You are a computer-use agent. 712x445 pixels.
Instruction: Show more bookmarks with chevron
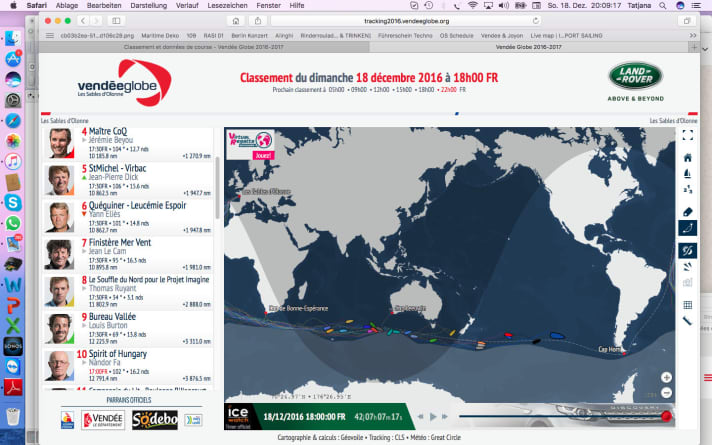(x=692, y=35)
